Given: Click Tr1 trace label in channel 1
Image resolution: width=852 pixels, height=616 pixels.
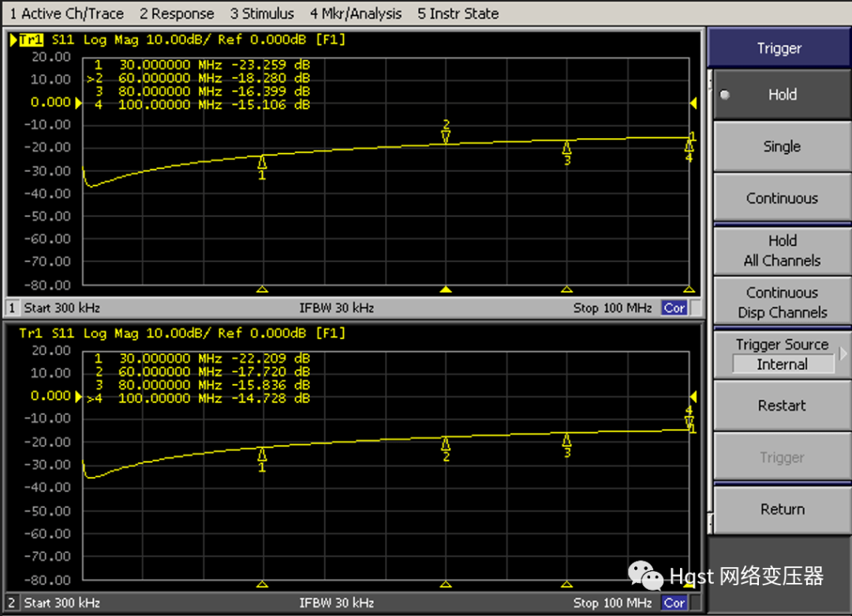Looking at the screenshot, I should point(30,39).
